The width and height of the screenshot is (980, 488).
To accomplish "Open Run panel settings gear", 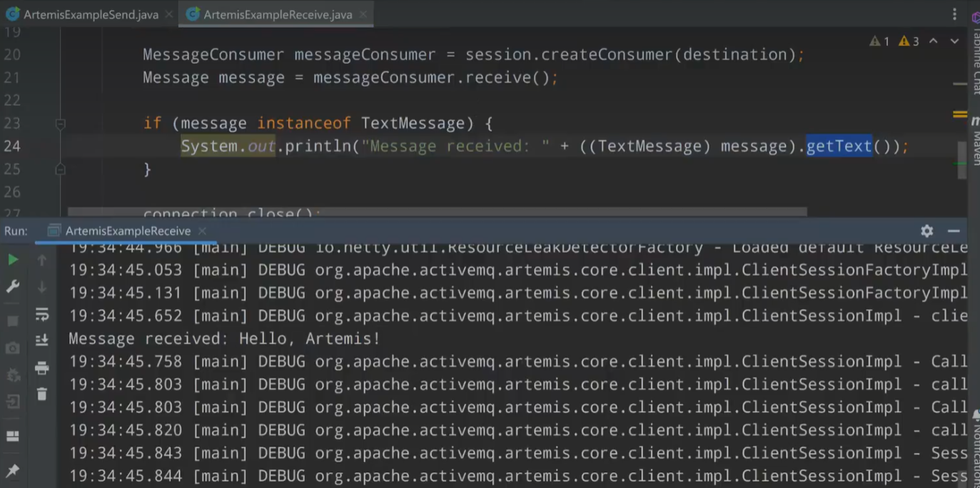I will [x=926, y=231].
